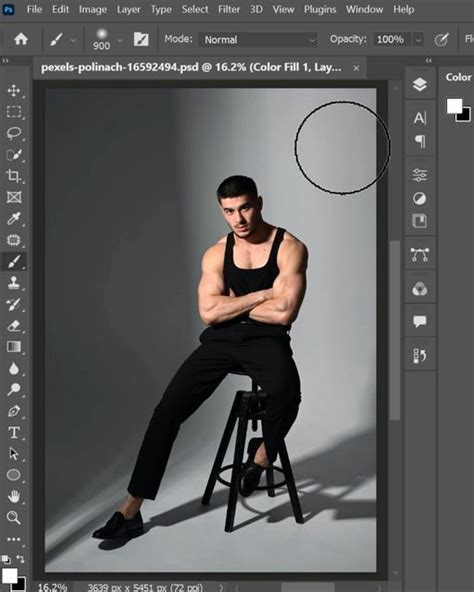Open the History panel icon

tap(420, 356)
